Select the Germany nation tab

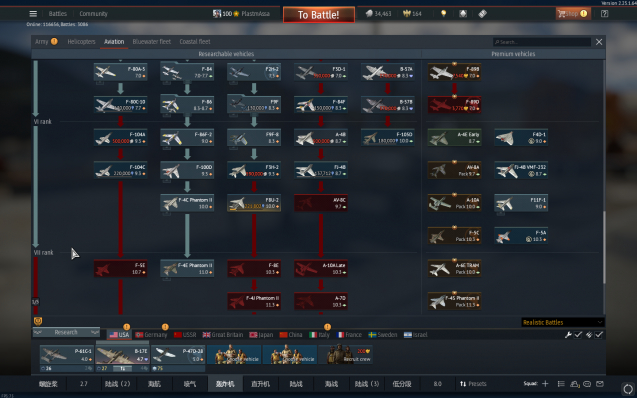151,335
